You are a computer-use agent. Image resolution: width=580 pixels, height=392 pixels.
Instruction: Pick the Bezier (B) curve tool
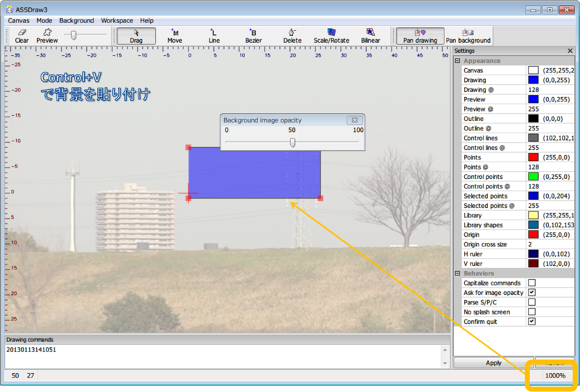click(253, 36)
